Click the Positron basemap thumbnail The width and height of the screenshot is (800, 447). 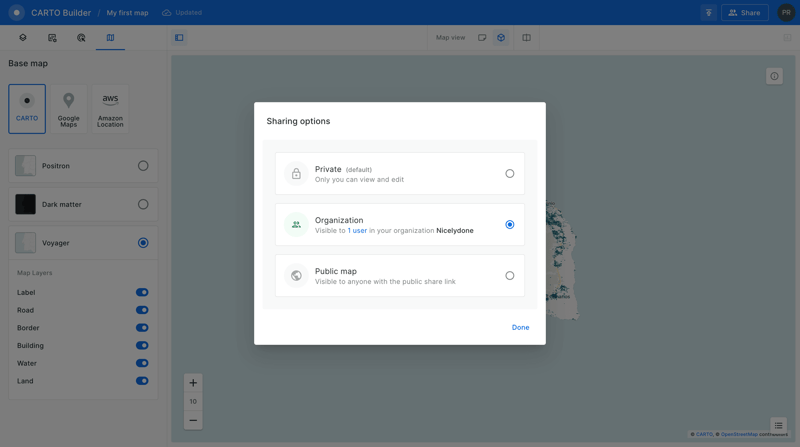25,166
